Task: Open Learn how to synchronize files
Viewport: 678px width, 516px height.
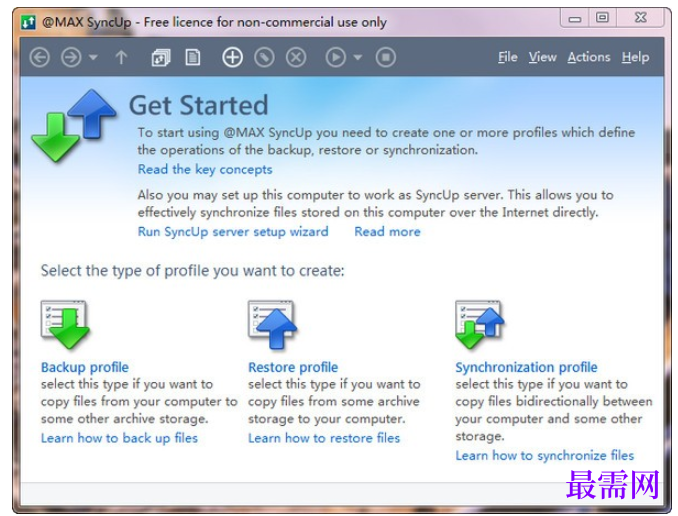Action: tap(545, 455)
